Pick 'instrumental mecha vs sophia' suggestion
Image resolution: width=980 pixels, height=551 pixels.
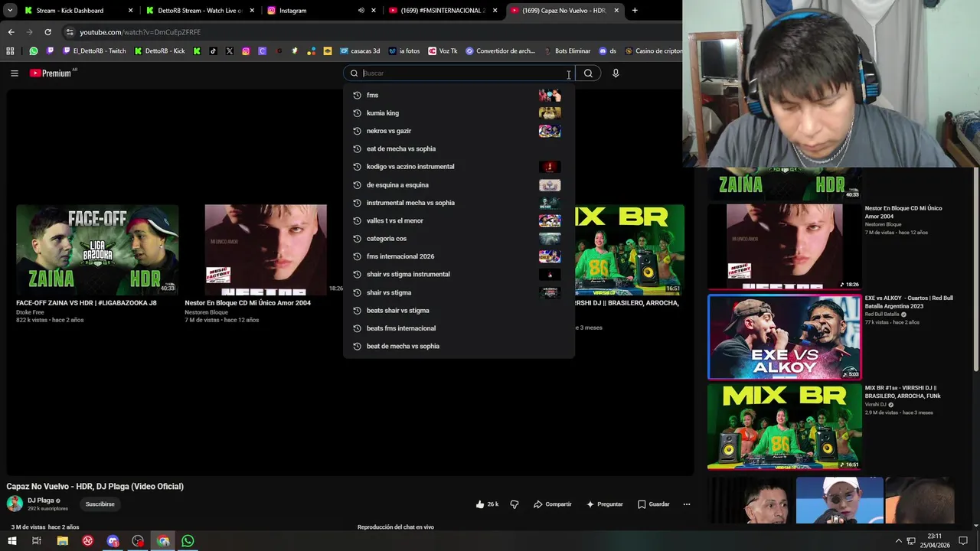459,203
